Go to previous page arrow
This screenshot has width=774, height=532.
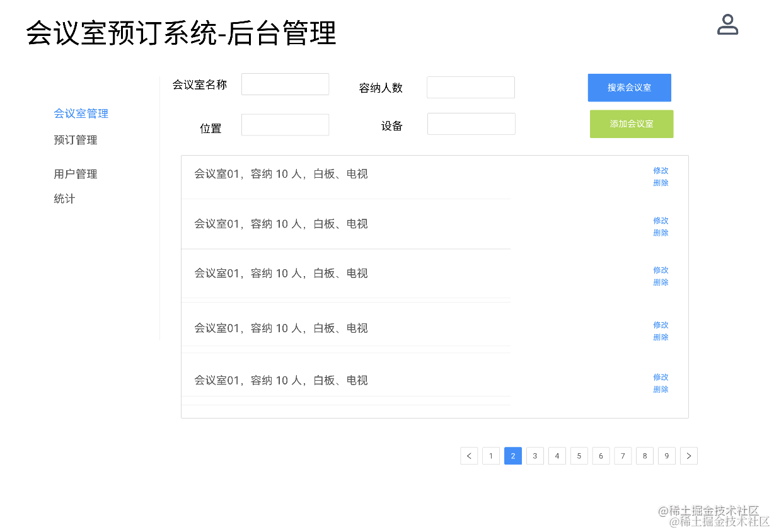469,456
